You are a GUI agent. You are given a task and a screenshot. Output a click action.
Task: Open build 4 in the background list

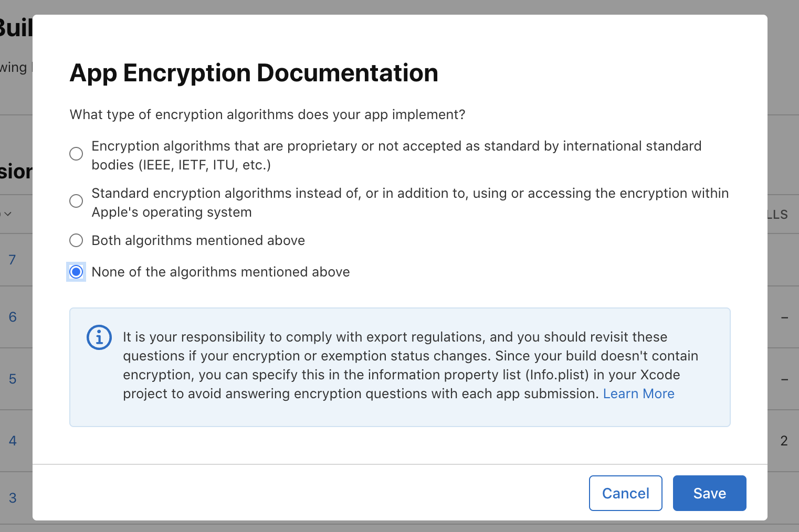pos(13,441)
